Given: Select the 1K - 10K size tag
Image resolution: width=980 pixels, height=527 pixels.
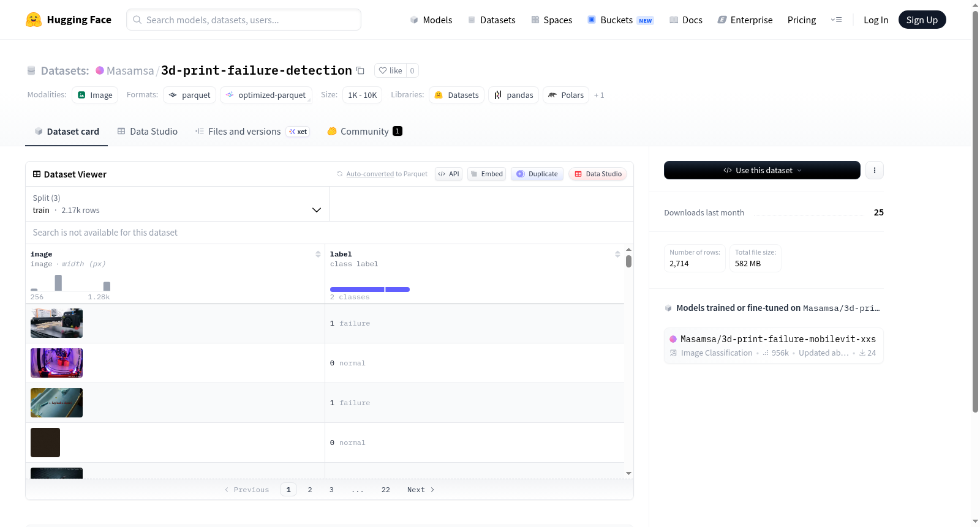Looking at the screenshot, I should (363, 95).
